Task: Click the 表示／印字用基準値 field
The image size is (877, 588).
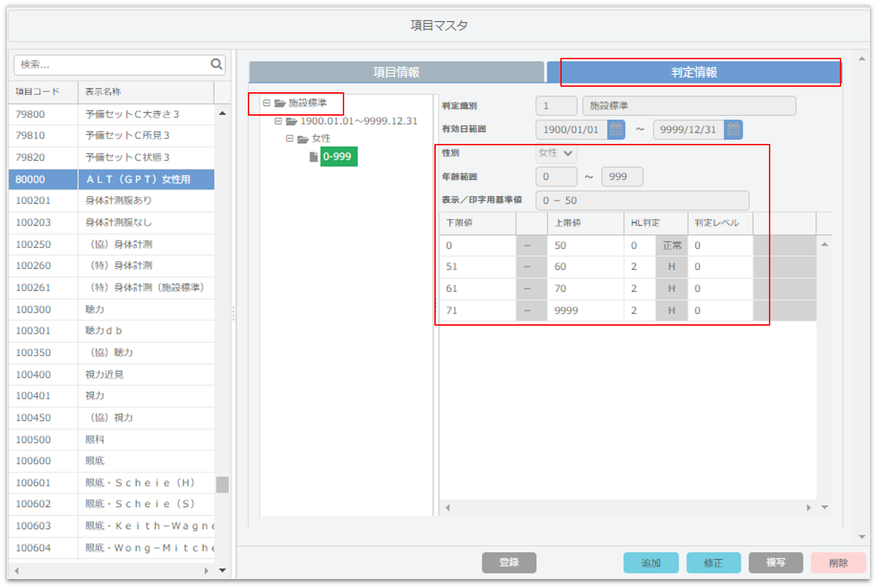Action: point(642,200)
